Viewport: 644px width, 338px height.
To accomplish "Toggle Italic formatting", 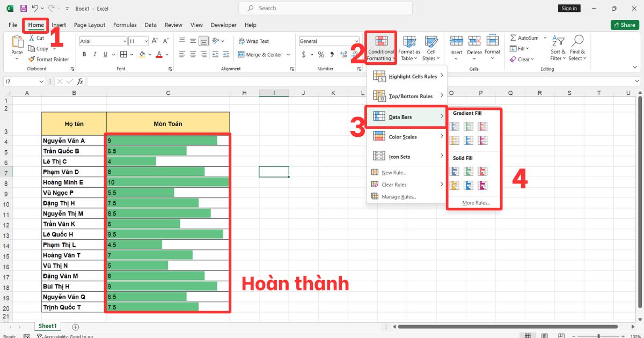I will coord(95,55).
